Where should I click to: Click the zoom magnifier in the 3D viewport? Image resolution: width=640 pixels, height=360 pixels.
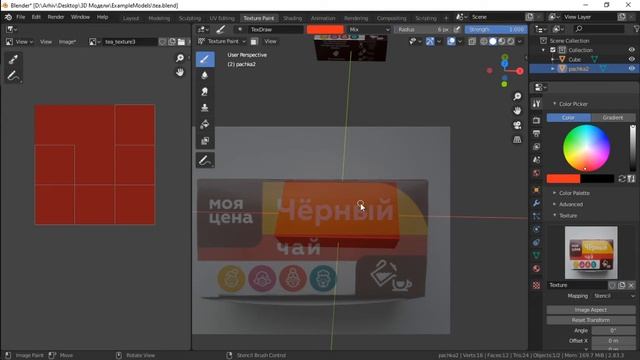click(517, 96)
